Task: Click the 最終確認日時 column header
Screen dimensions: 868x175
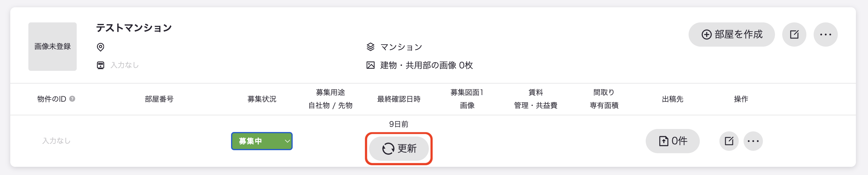Action: [399, 99]
